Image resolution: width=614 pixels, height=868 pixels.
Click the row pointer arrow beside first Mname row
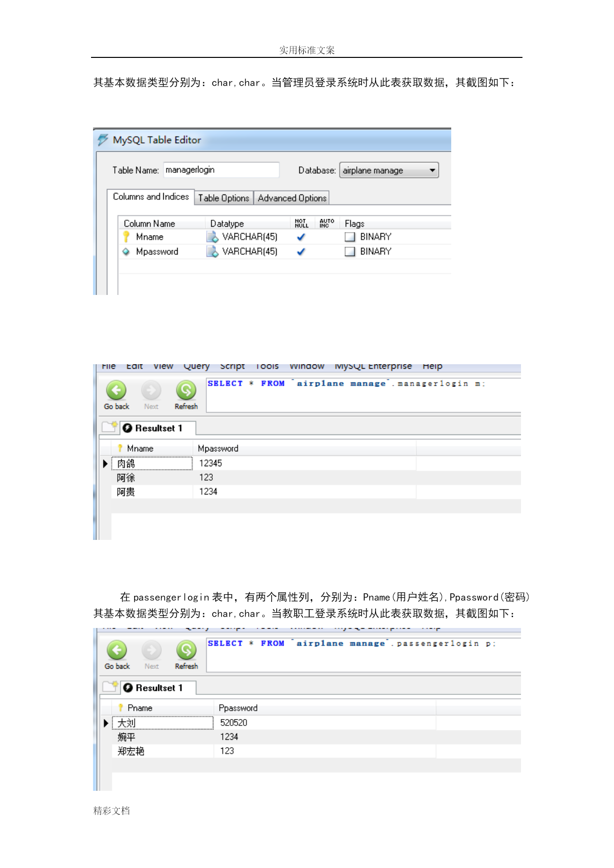coord(105,464)
